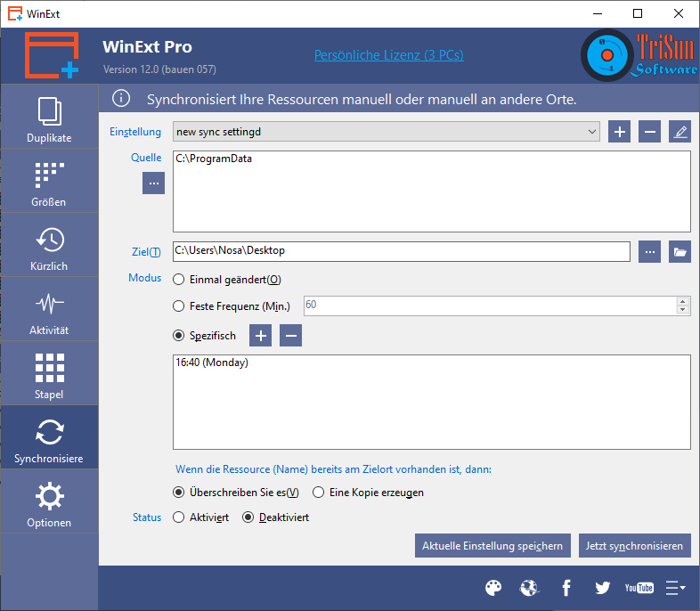Open the Twitter icon link
Screen dimensions: 700x611
[602, 588]
